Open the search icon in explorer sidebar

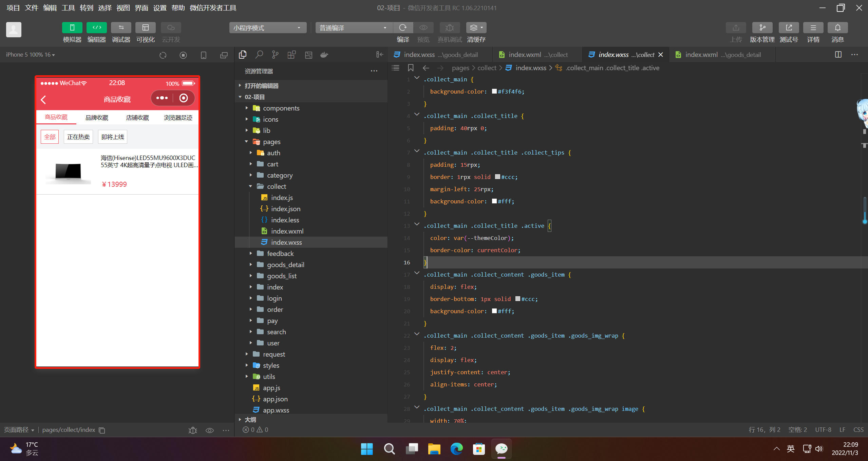[x=259, y=55]
